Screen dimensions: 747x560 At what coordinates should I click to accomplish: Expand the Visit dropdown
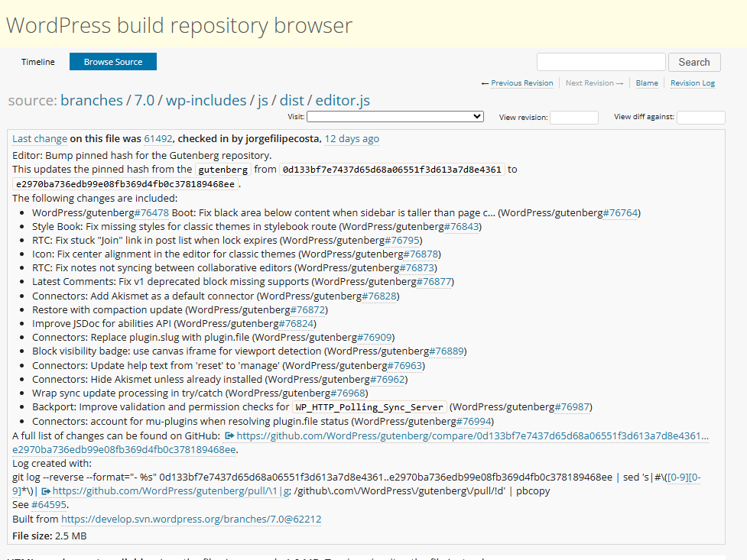point(395,117)
